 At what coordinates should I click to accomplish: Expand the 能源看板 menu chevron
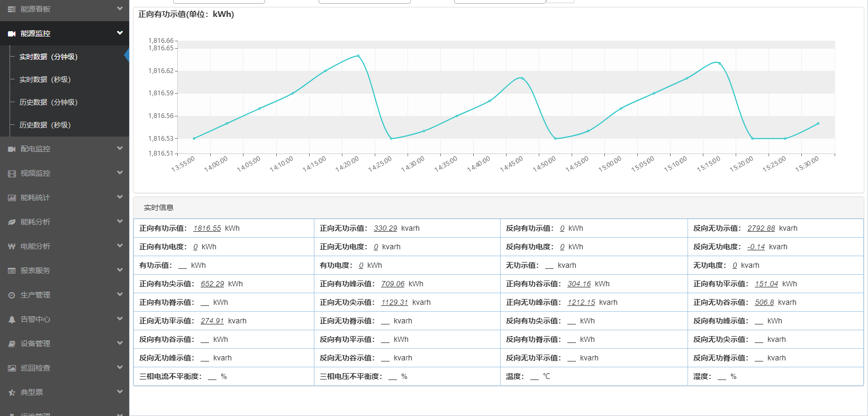click(120, 8)
